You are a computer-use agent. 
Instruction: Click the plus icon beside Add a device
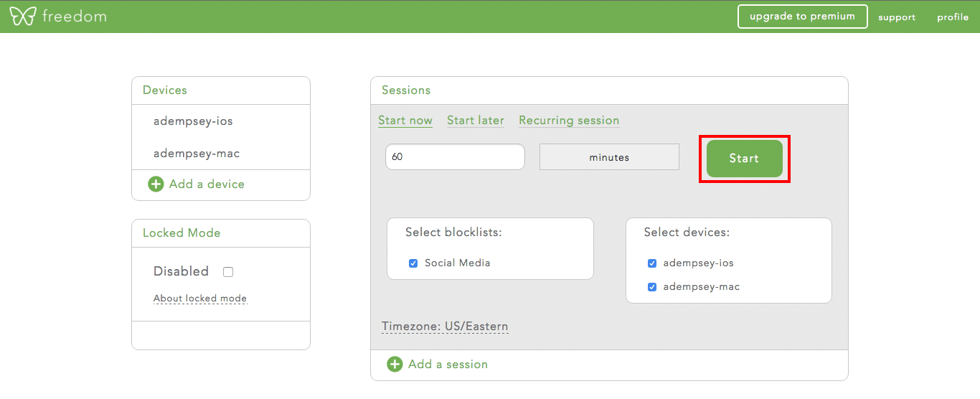pyautogui.click(x=156, y=184)
